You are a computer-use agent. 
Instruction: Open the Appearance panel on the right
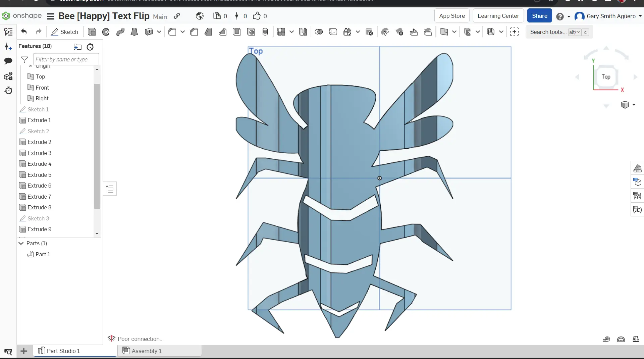pos(637,168)
